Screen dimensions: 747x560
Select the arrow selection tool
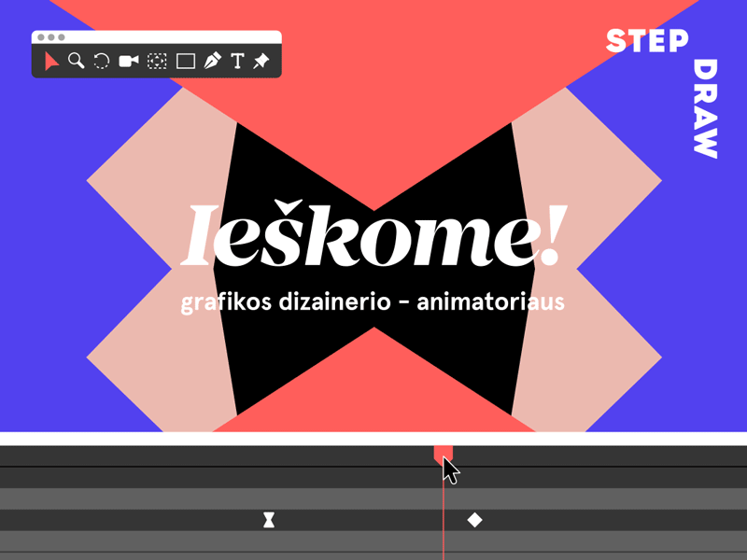[x=50, y=61]
